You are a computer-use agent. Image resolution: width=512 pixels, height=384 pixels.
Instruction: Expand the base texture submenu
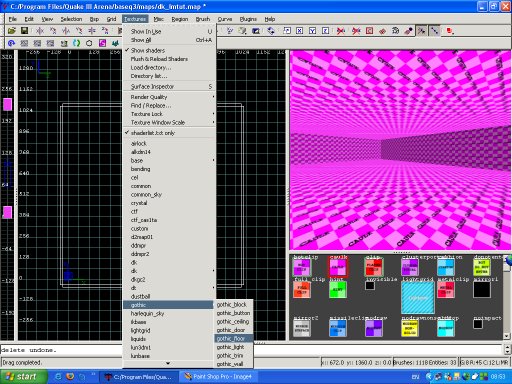[x=169, y=160]
